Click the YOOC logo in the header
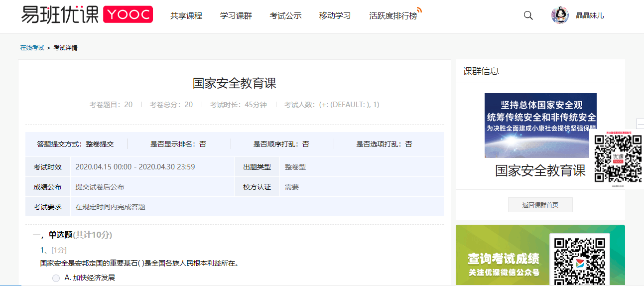Screen dimensions: 644x286 pos(128,15)
